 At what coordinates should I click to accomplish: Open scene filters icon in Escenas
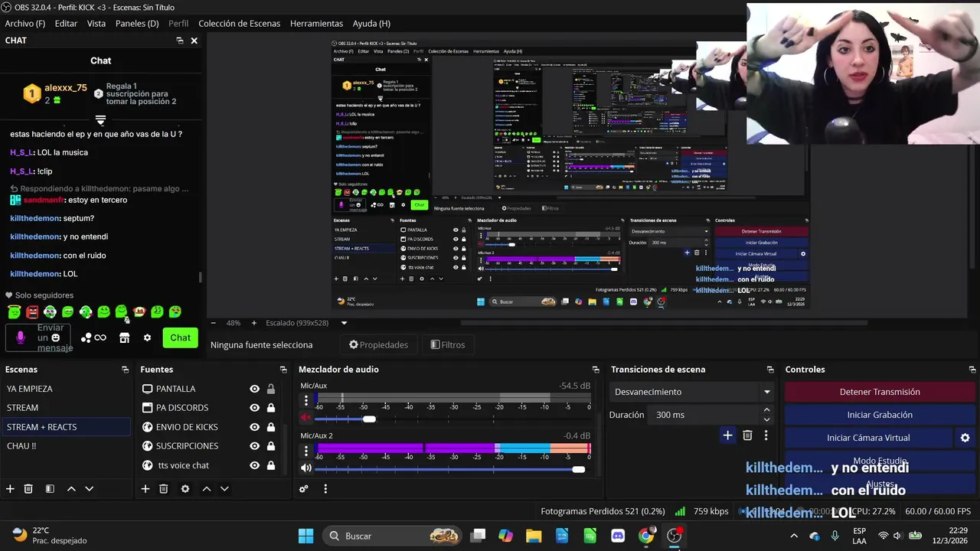(x=50, y=489)
